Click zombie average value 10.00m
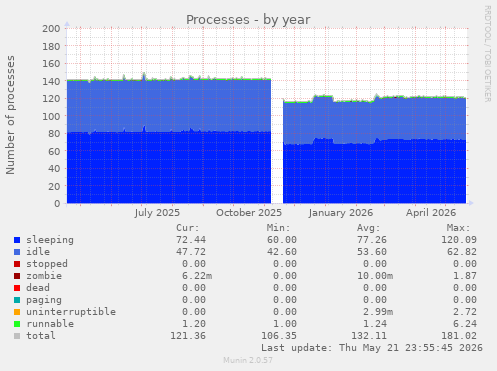This screenshot has height=371, width=497. tap(375, 276)
